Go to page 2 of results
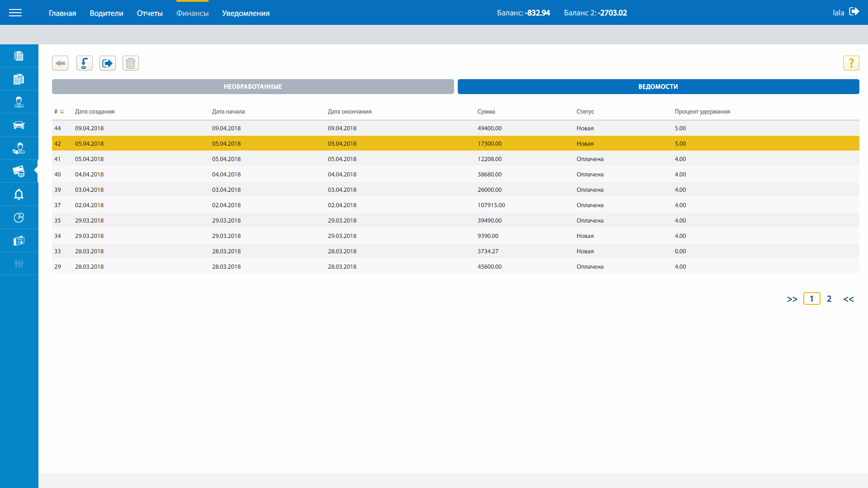This screenshot has width=868, height=488. pos(829,299)
